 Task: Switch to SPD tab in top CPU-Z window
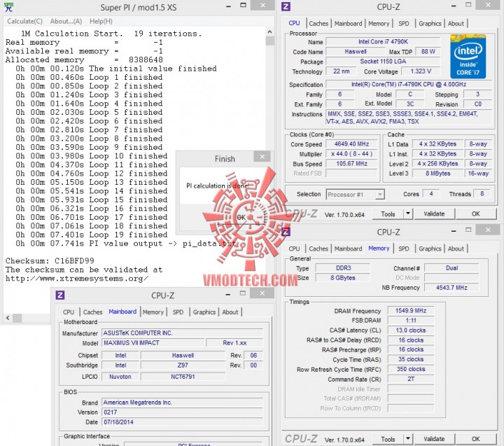point(404,24)
